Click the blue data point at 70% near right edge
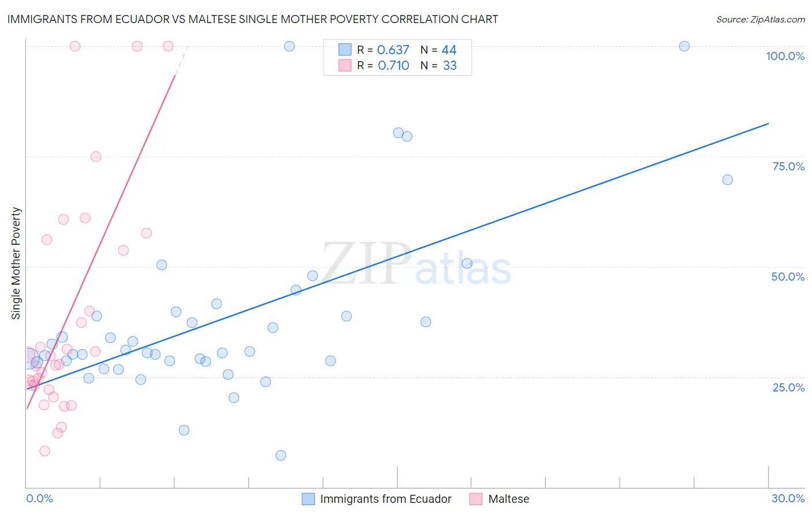The width and height of the screenshot is (812, 515). click(x=728, y=180)
